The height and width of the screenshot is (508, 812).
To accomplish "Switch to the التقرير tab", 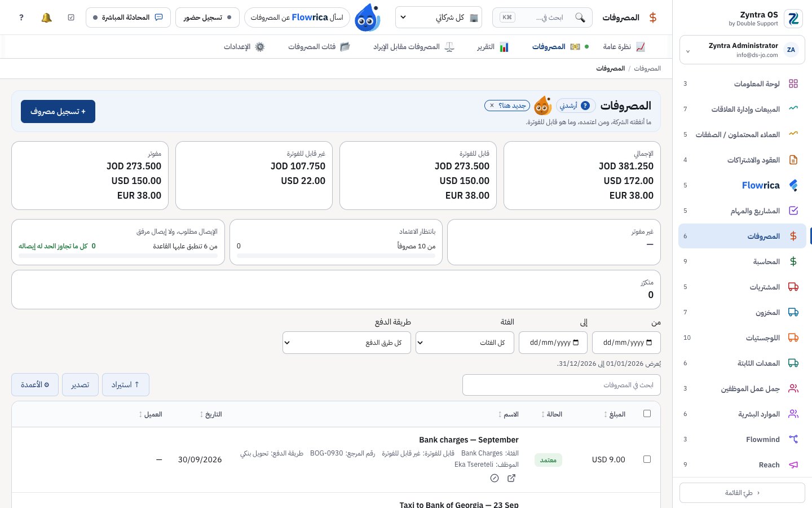I will click(x=493, y=47).
